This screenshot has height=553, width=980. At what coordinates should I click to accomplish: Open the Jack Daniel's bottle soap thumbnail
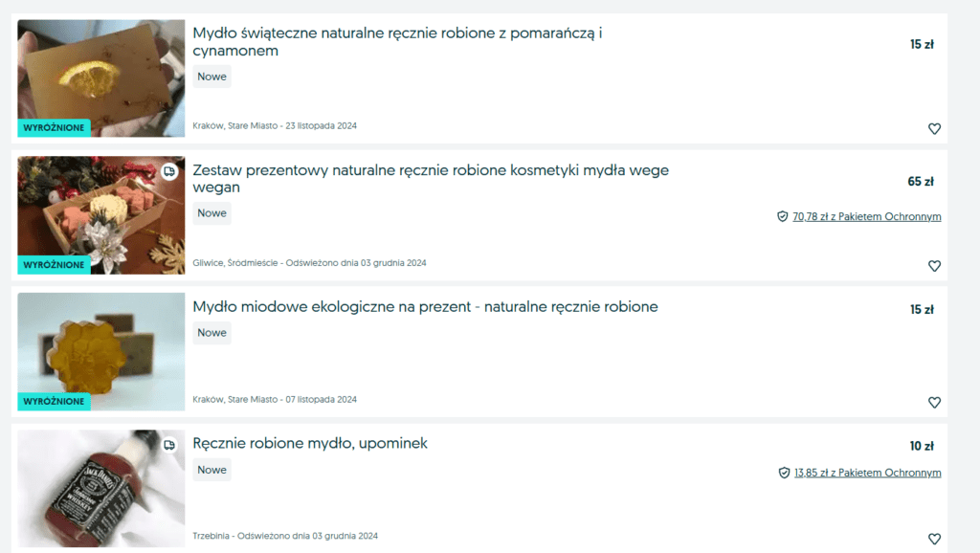coord(101,488)
